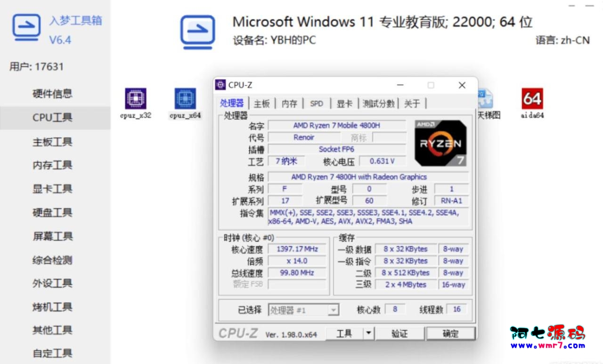Click the empty 额定 FSB field
603x364 pixels.
[297, 284]
